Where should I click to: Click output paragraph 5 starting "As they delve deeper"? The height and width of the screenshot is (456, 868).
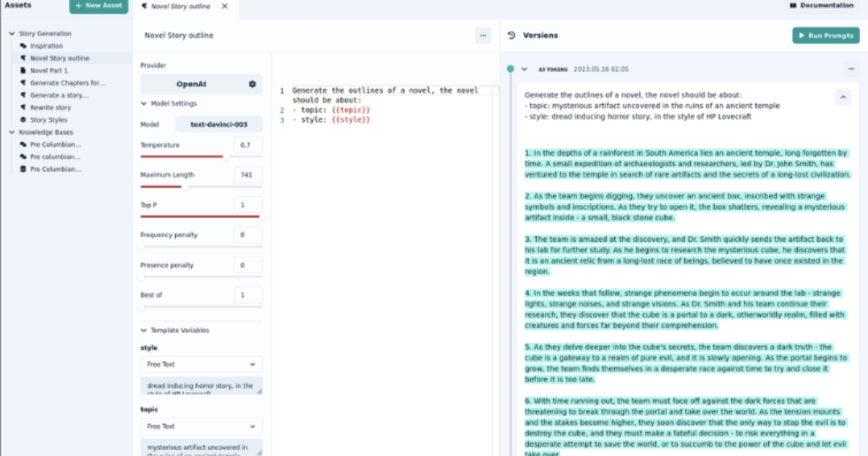tap(686, 363)
